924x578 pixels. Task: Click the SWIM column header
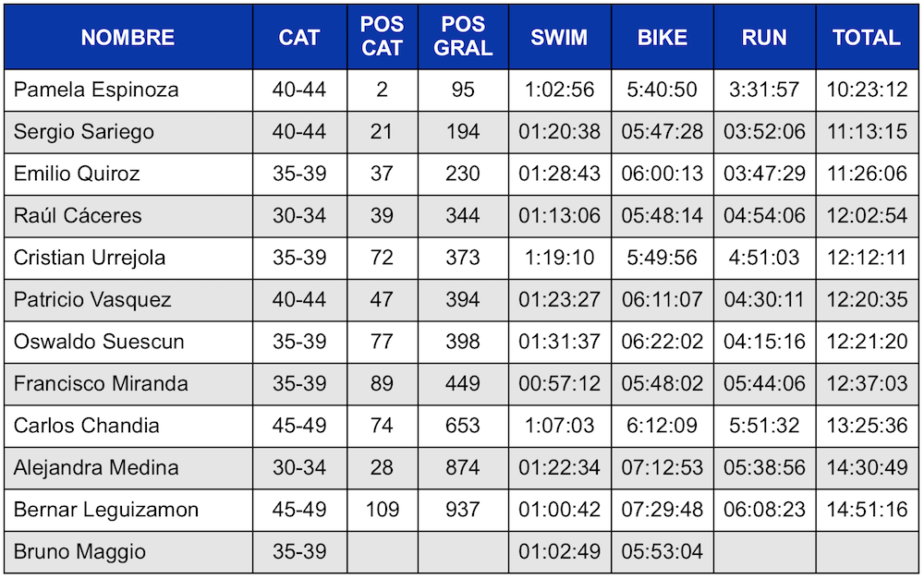pos(559,37)
